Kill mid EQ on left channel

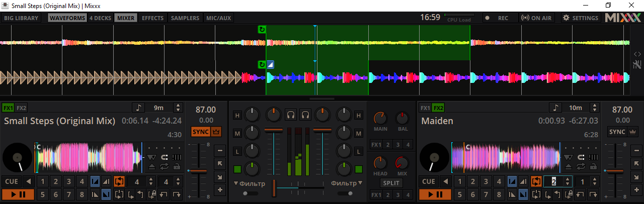237,133
